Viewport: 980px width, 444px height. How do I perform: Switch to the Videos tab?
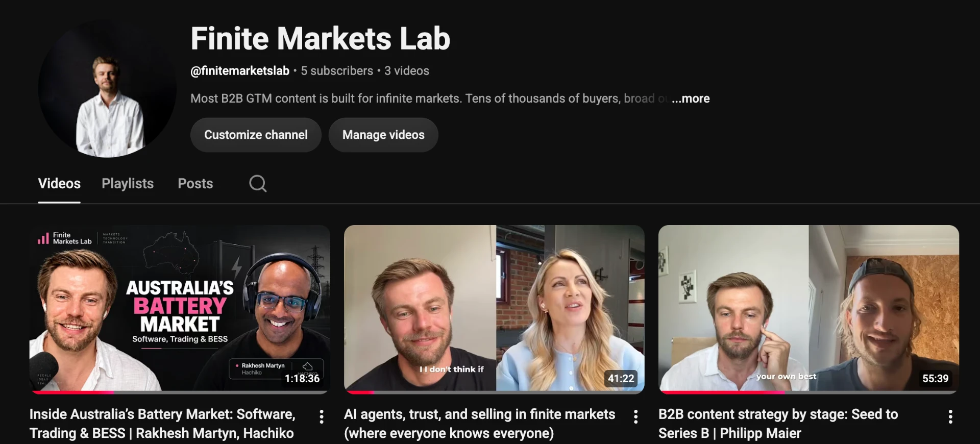point(59,184)
